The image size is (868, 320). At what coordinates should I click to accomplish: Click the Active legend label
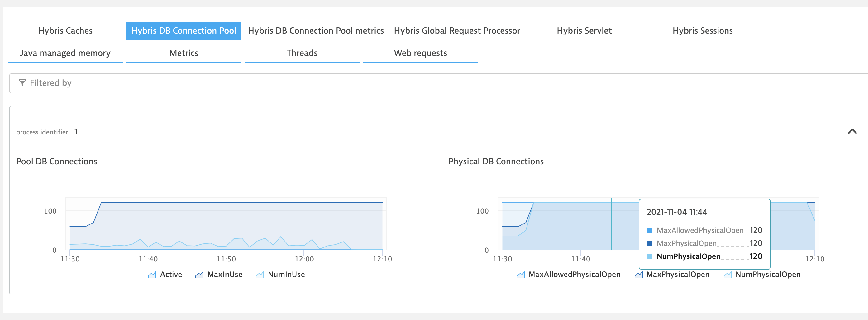point(171,275)
